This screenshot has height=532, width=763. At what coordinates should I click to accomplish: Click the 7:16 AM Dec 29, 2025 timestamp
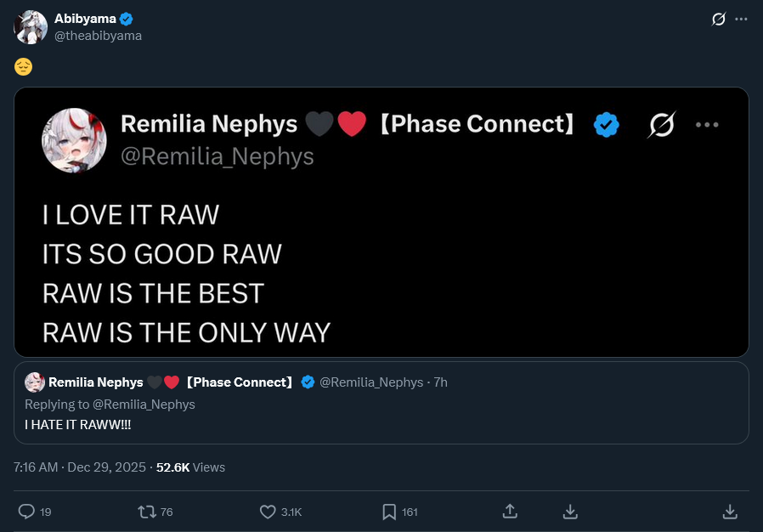[81, 467]
